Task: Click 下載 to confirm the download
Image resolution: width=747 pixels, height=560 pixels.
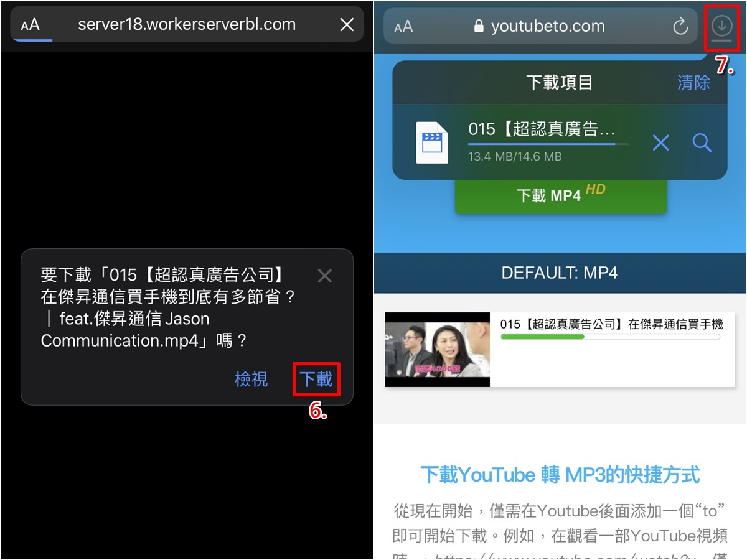Action: [x=316, y=379]
